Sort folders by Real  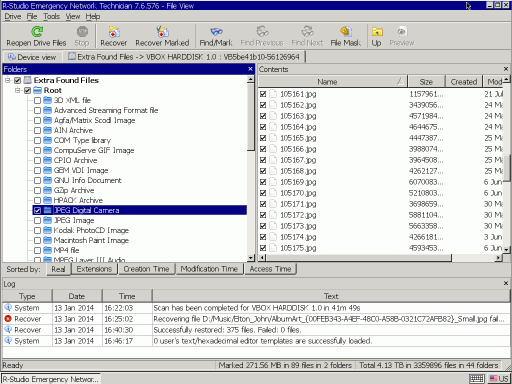(x=58, y=269)
